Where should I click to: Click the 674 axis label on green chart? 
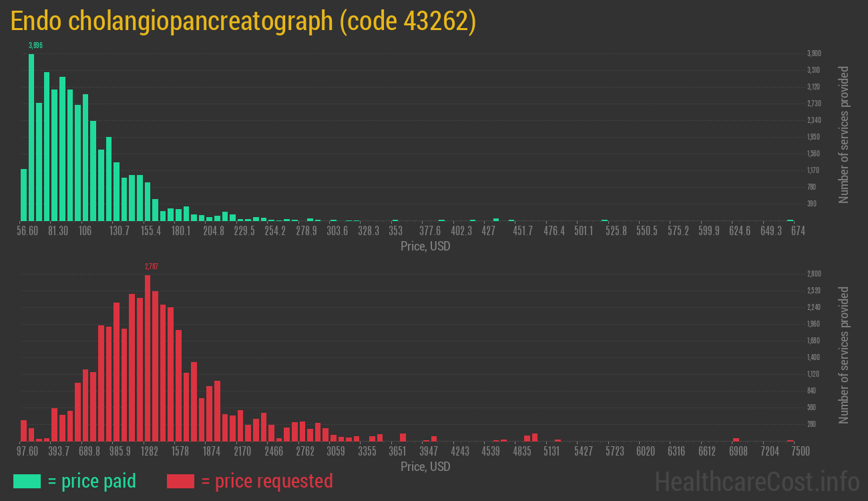799,230
